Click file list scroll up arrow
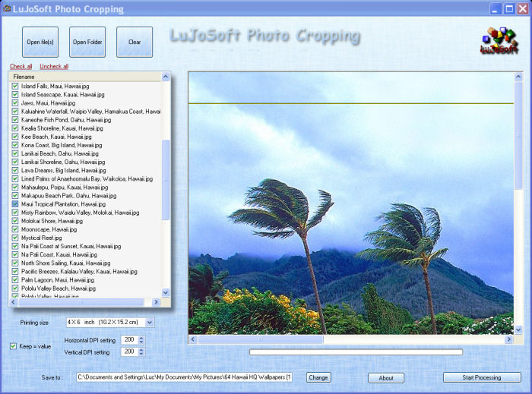Image resolution: width=532 pixels, height=394 pixels. pos(166,77)
